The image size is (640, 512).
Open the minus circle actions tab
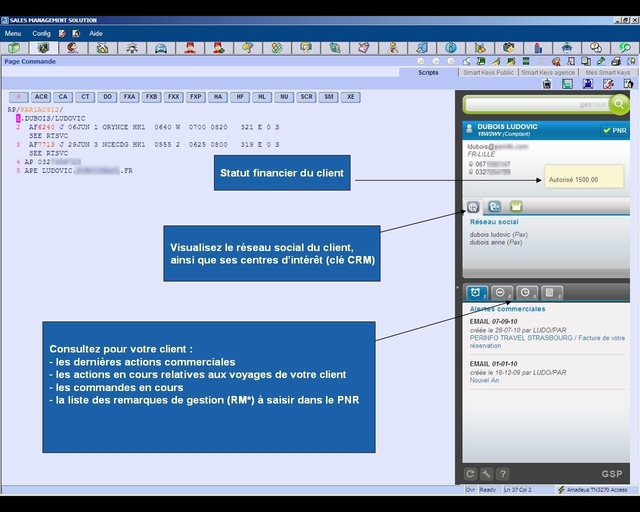[501, 293]
